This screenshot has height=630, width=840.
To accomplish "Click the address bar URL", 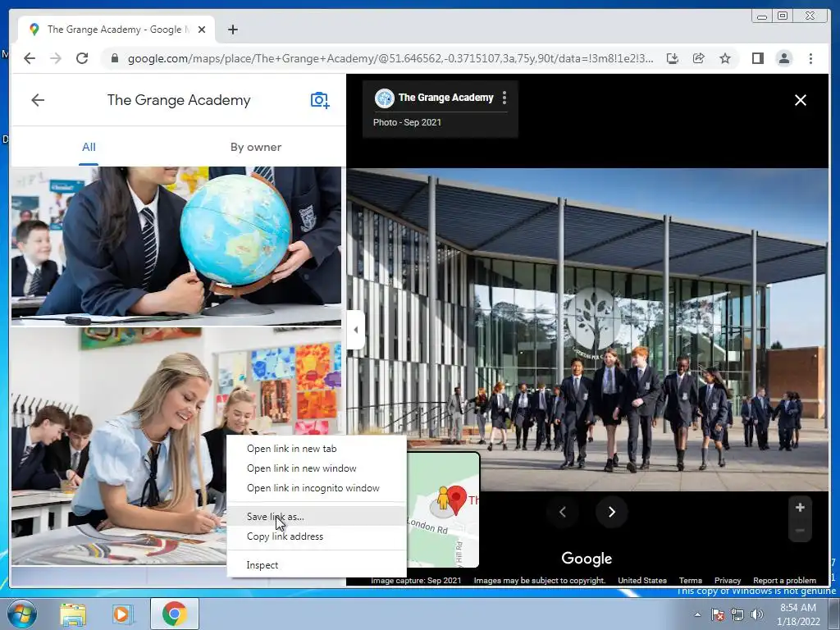I will click(x=390, y=58).
